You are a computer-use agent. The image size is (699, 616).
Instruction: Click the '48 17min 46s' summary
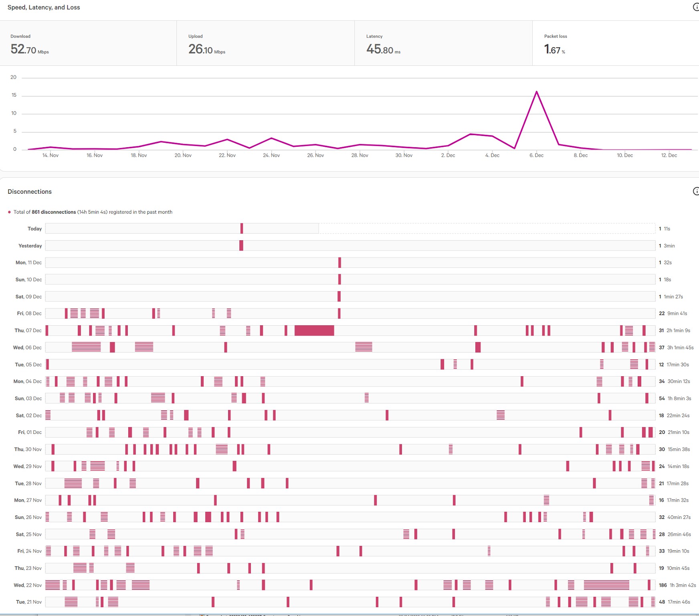[675, 602]
